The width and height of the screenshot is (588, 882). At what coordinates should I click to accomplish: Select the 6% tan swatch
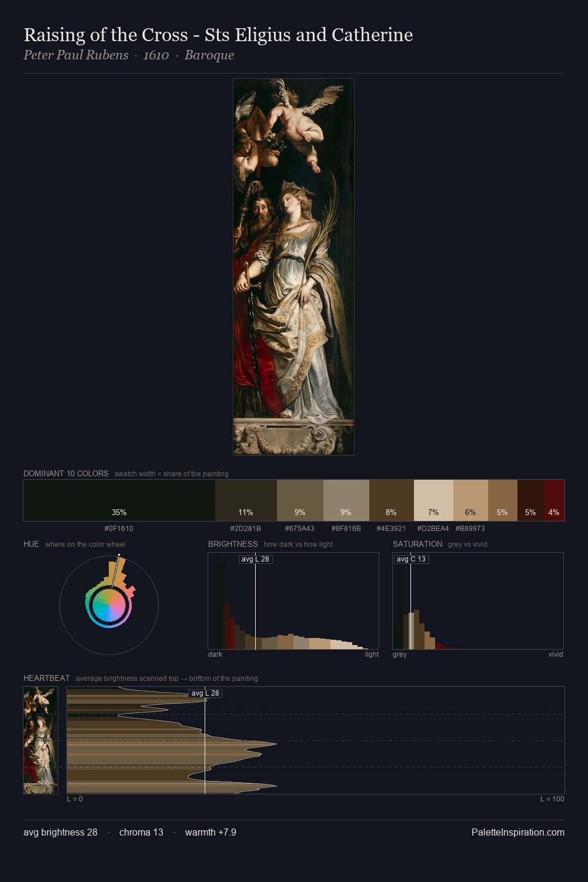[470, 500]
